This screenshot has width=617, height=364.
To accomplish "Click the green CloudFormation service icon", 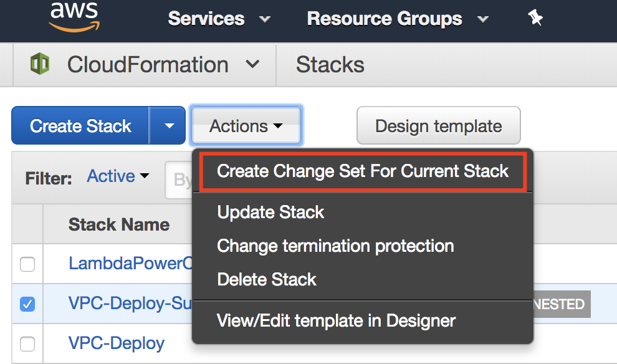I will (x=40, y=64).
